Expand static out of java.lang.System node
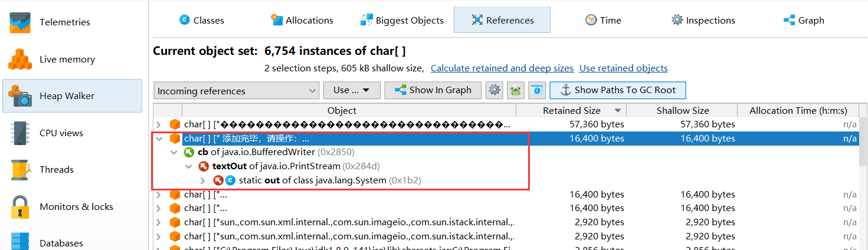Image resolution: width=868 pixels, height=250 pixels. pos(203,180)
